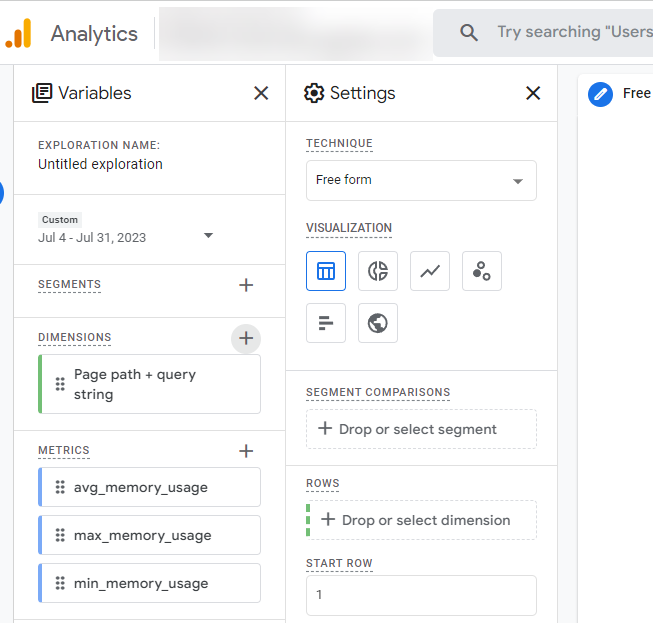Select the donut chart visualization

coord(378,271)
